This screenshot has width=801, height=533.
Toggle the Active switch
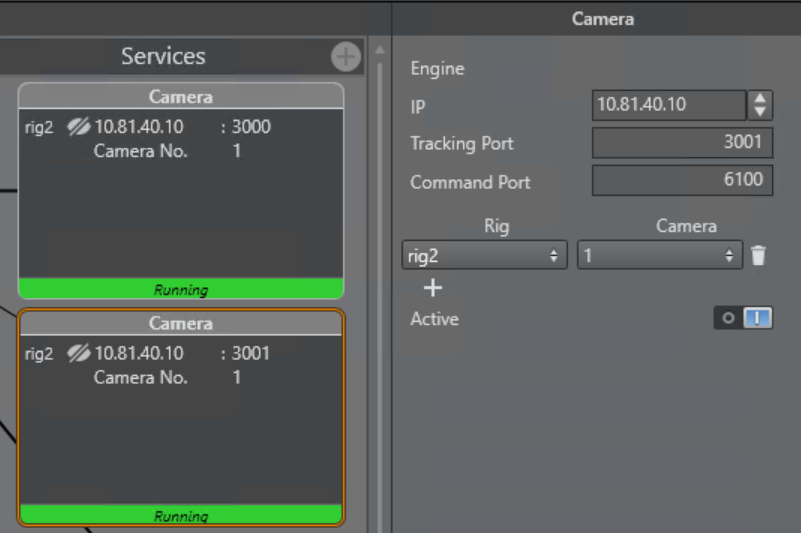(743, 318)
